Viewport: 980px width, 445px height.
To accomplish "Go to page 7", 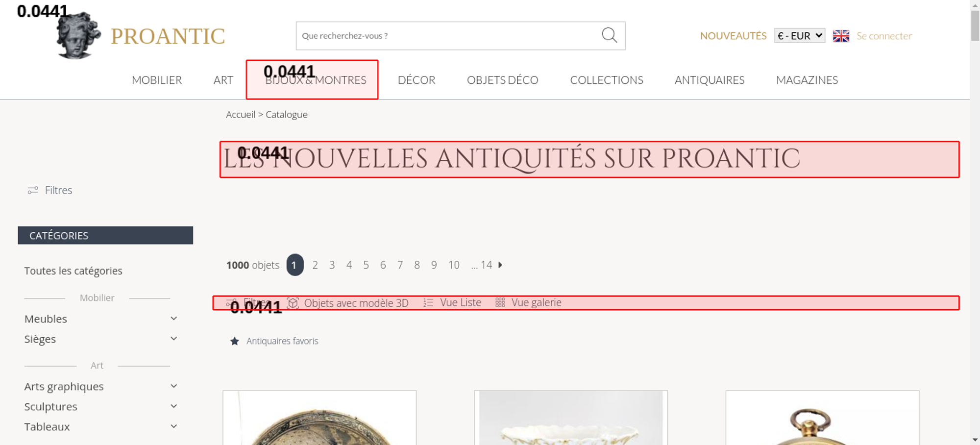I will 400,265.
